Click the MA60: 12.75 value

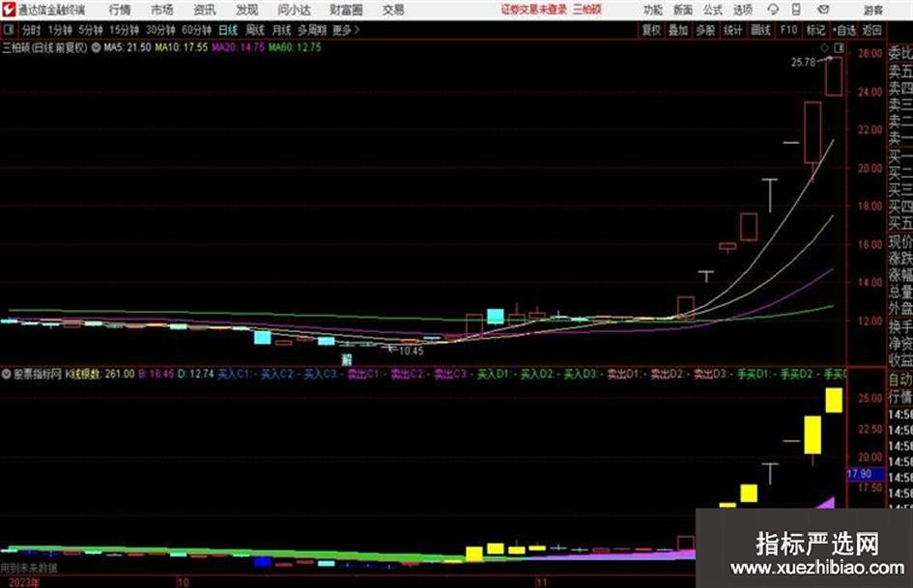pos(295,47)
